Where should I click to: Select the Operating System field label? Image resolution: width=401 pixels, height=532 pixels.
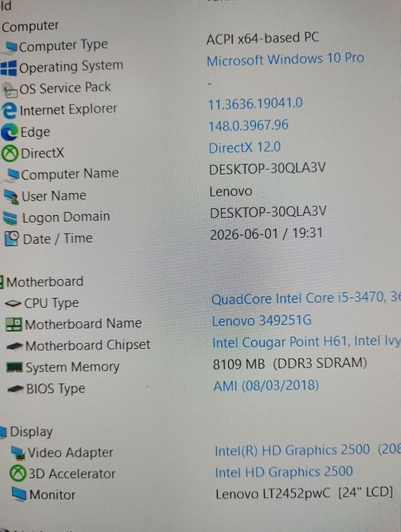pos(72,67)
